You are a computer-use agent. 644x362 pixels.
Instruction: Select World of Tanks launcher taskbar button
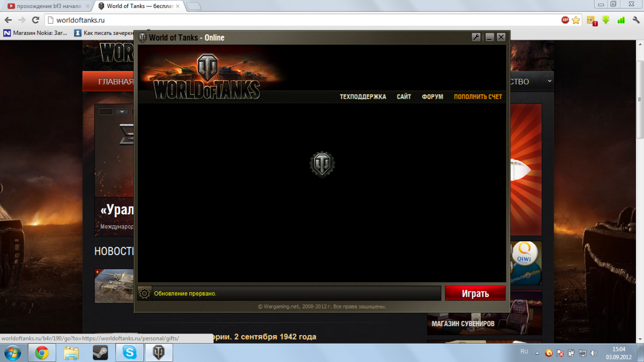159,352
